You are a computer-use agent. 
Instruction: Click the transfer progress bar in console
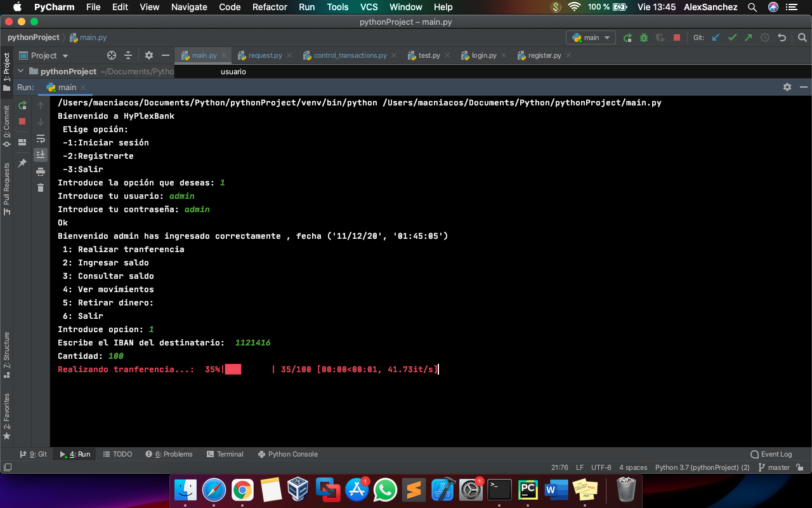point(248,369)
